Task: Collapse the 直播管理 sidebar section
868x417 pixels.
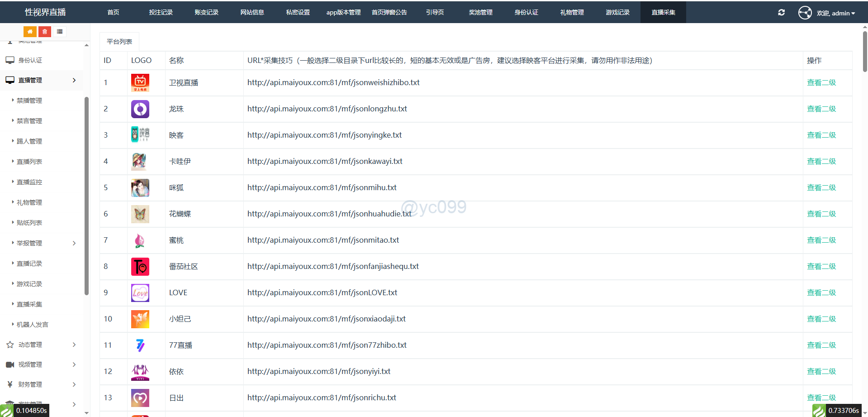Action: pos(74,80)
